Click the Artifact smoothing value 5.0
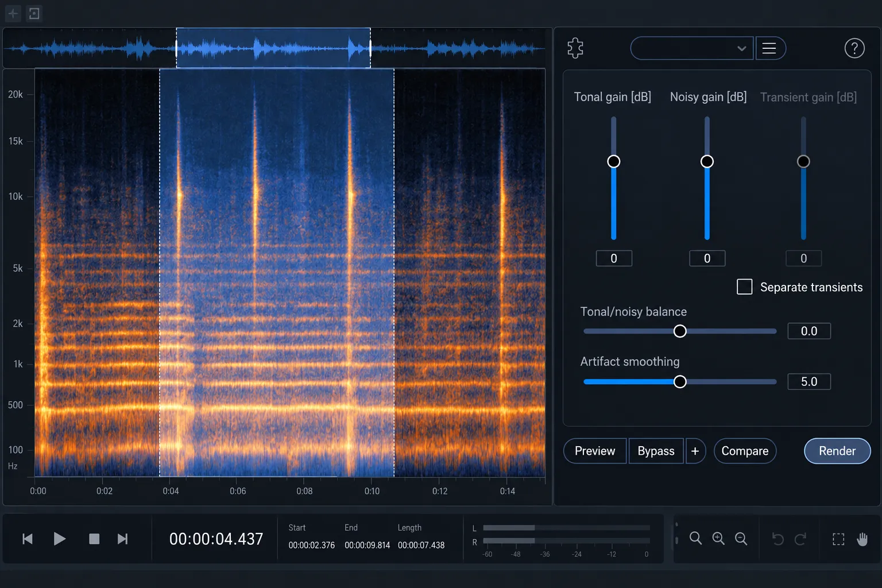This screenshot has height=588, width=882. (808, 382)
